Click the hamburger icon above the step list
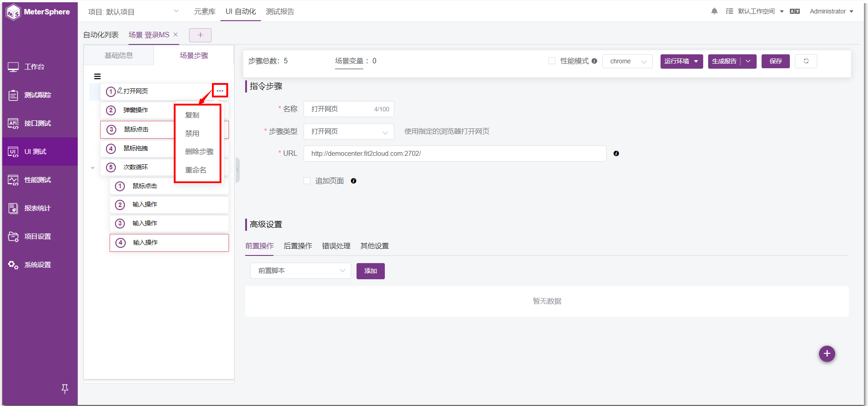This screenshot has height=409, width=868. 97,76
